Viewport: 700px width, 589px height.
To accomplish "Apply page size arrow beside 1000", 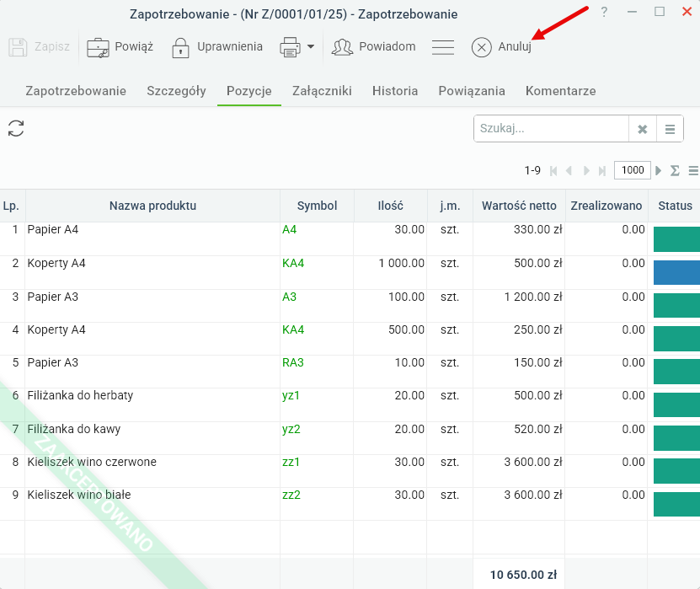I will point(659,170).
